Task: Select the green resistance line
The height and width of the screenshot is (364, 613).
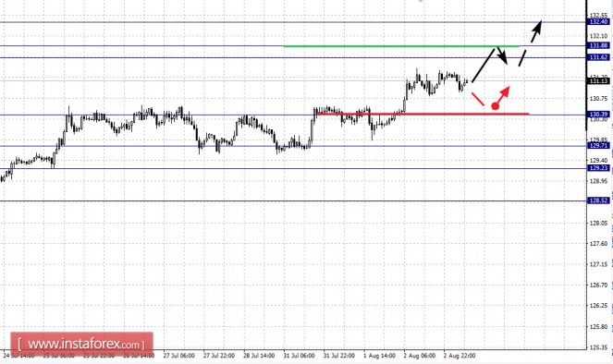Action: point(401,46)
